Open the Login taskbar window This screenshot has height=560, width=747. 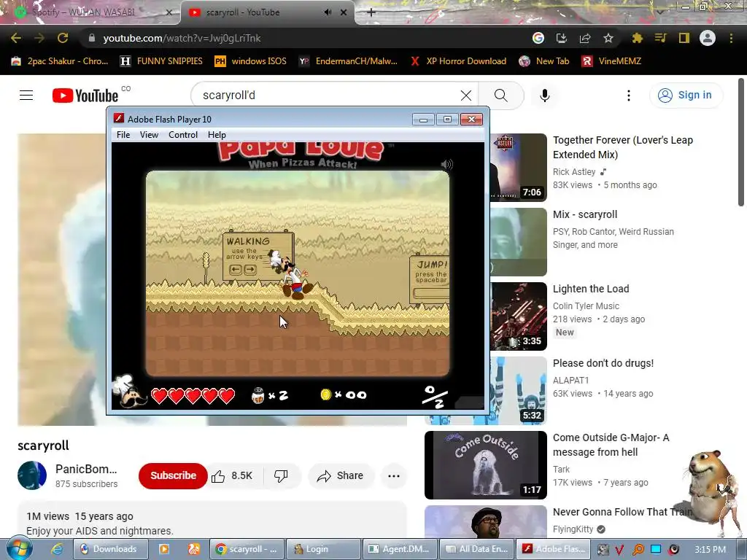click(x=322, y=549)
